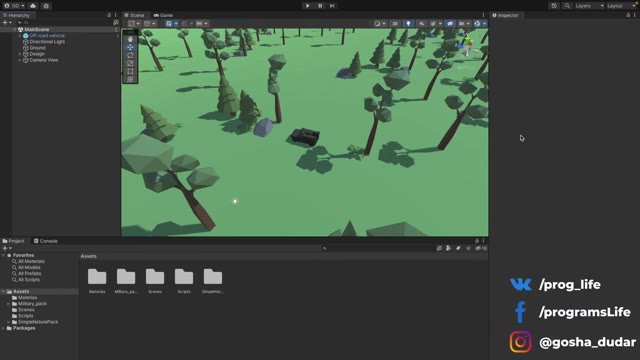Switch to the Game tab
Screen dimensions: 640x360
pos(163,15)
